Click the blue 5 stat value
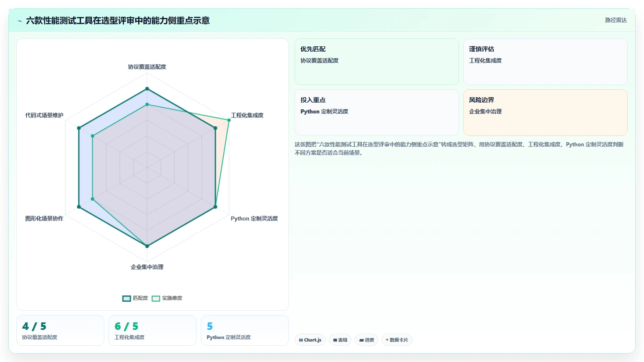This screenshot has width=644, height=362. coord(210,326)
